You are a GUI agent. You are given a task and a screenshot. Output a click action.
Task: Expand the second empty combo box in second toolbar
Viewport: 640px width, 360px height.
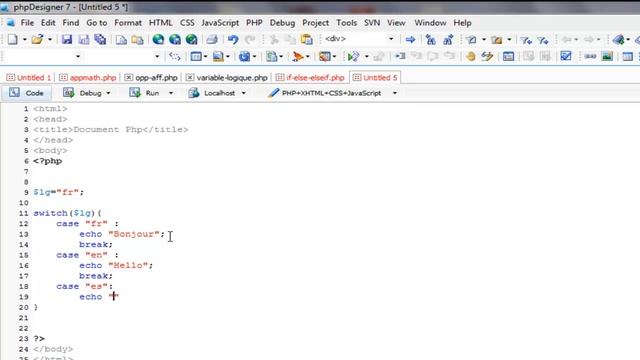pos(157,56)
